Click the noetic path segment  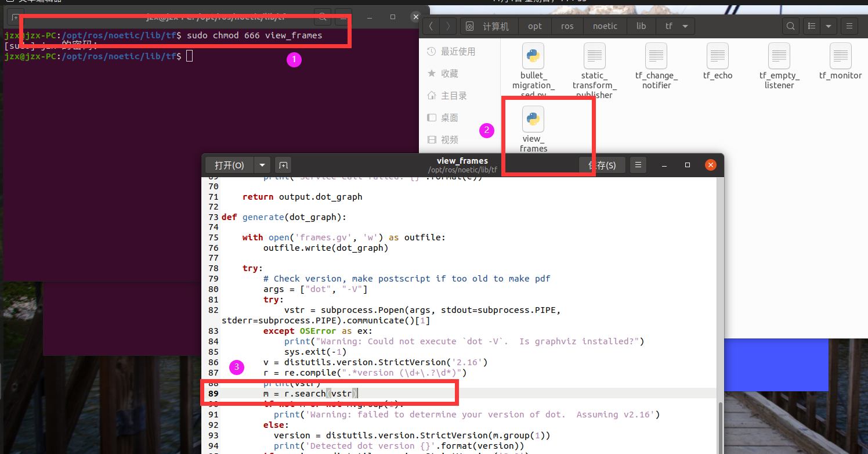tap(605, 26)
